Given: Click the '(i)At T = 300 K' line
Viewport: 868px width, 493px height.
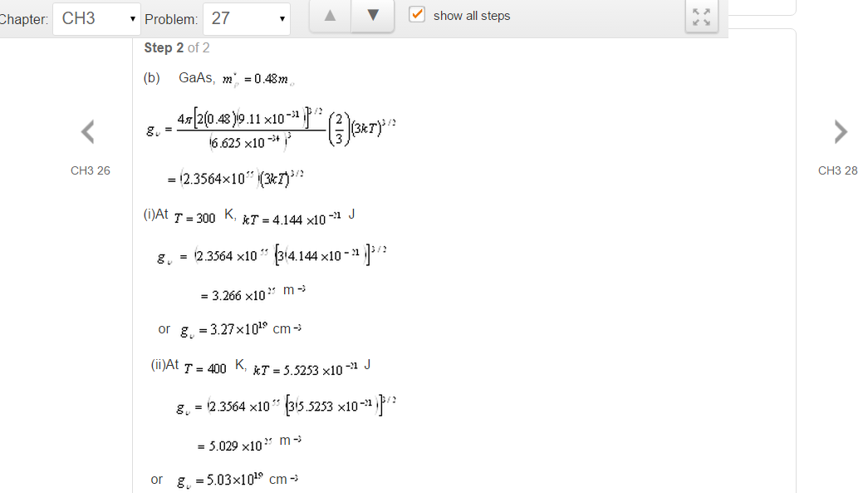Looking at the screenshot, I should 248,217.
